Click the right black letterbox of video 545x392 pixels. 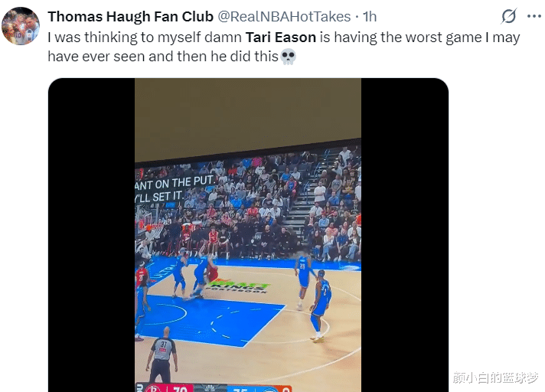pos(405,235)
